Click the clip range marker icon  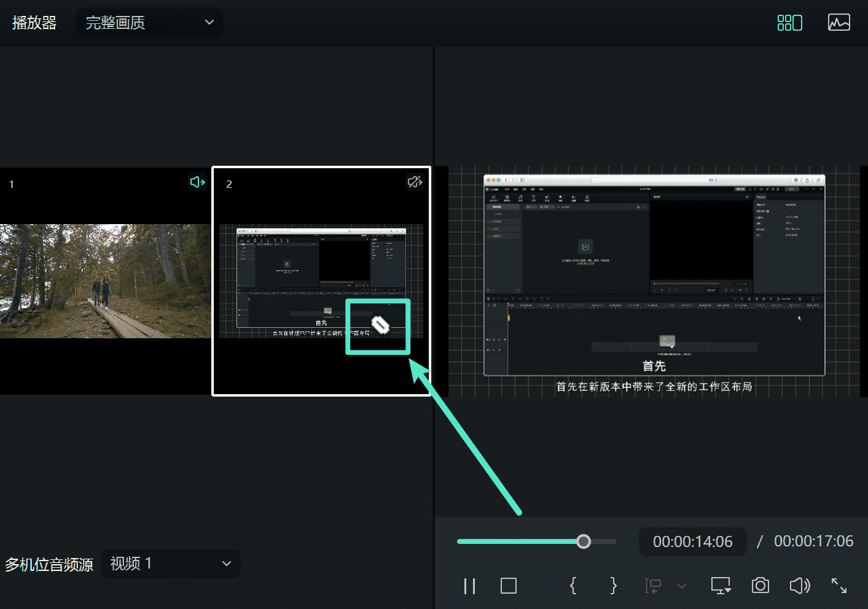coord(653,586)
